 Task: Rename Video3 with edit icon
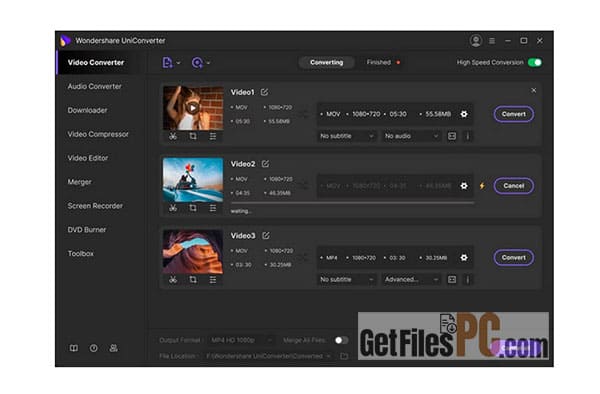point(266,236)
